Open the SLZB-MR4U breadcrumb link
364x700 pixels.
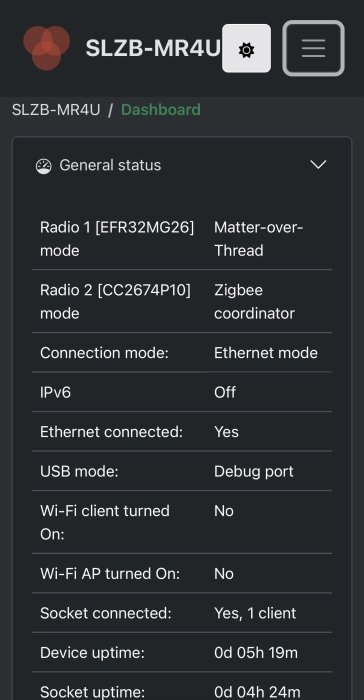(x=56, y=110)
